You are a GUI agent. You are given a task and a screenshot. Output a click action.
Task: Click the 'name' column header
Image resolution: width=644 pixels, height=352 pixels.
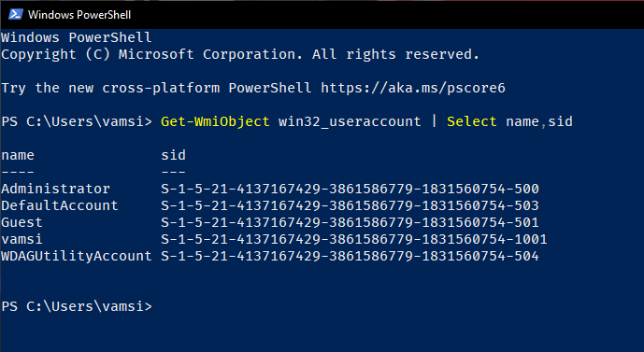pos(18,155)
